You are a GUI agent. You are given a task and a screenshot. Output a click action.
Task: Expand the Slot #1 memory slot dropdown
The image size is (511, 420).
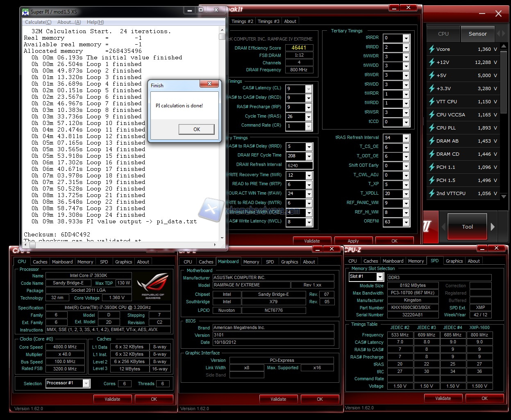tap(380, 277)
